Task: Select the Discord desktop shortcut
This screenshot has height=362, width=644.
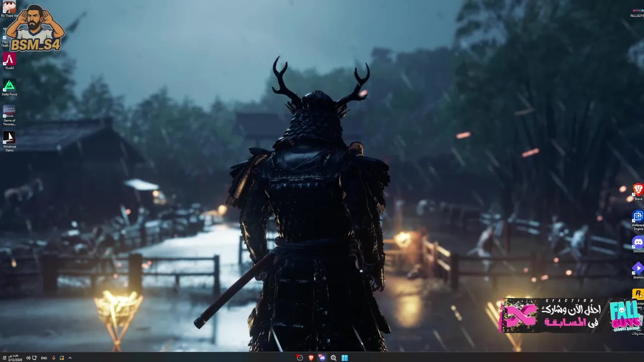Action: pyautogui.click(x=638, y=244)
